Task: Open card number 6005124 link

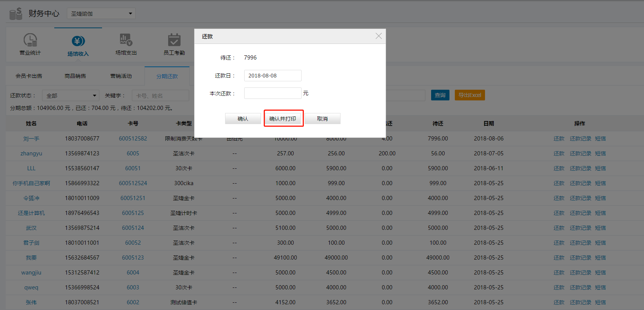Action: 133,228
